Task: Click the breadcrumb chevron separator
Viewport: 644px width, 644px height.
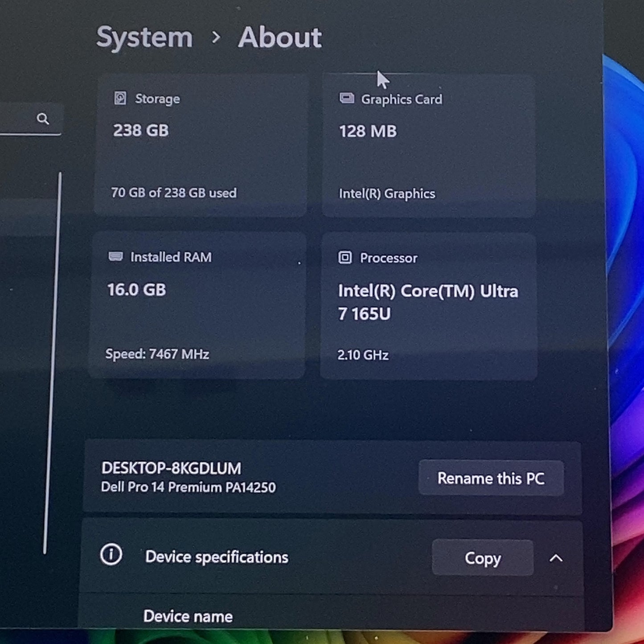Action: point(216,37)
